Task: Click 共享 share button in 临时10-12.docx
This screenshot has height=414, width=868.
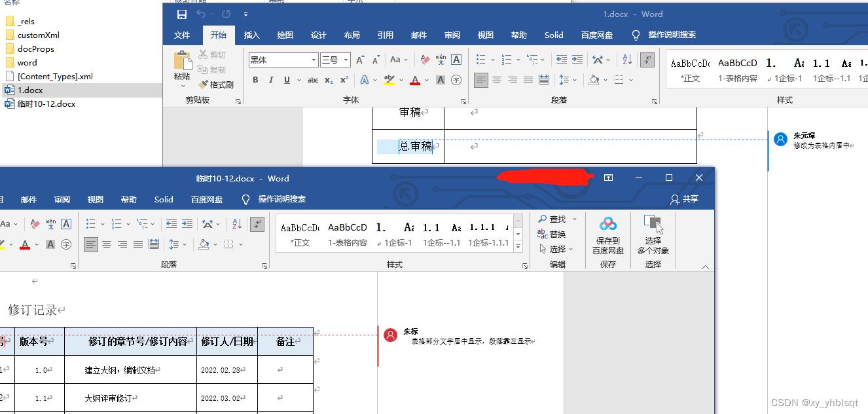Action: (x=685, y=199)
